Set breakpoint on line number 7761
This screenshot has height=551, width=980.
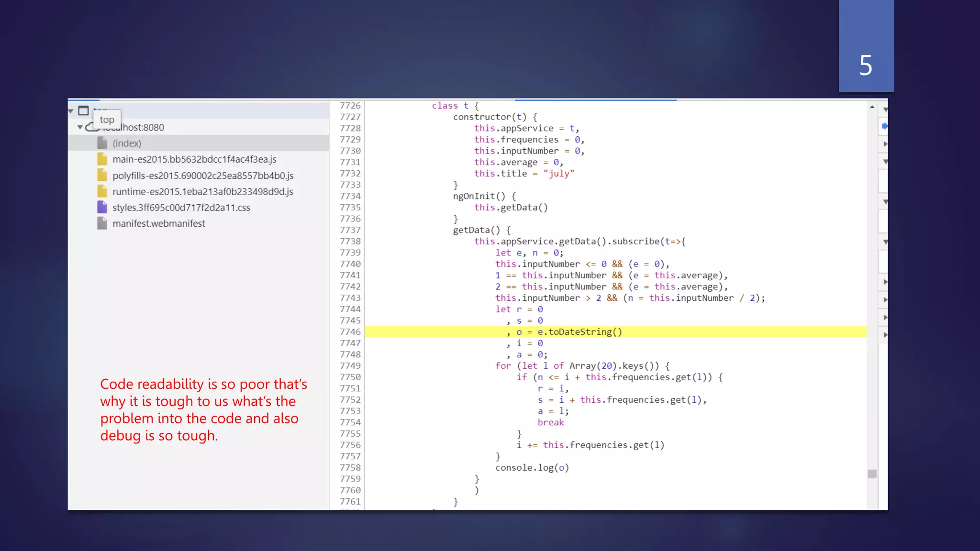[x=350, y=502]
